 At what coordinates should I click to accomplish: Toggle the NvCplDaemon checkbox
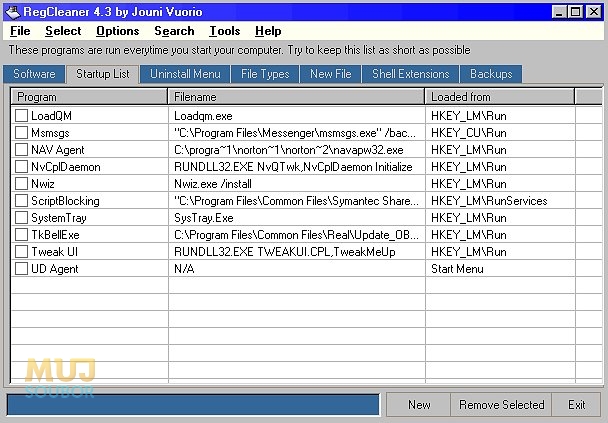pos(21,167)
